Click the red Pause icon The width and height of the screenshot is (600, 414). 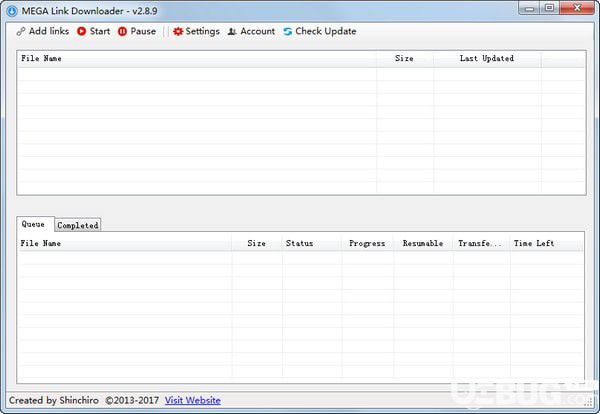coord(122,31)
